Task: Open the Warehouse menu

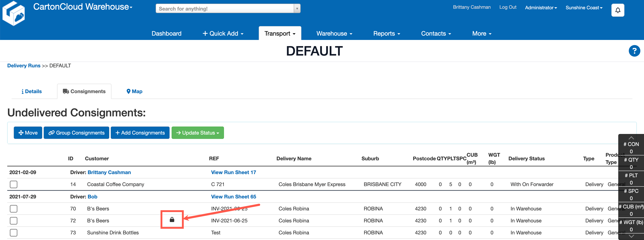Action: [334, 34]
